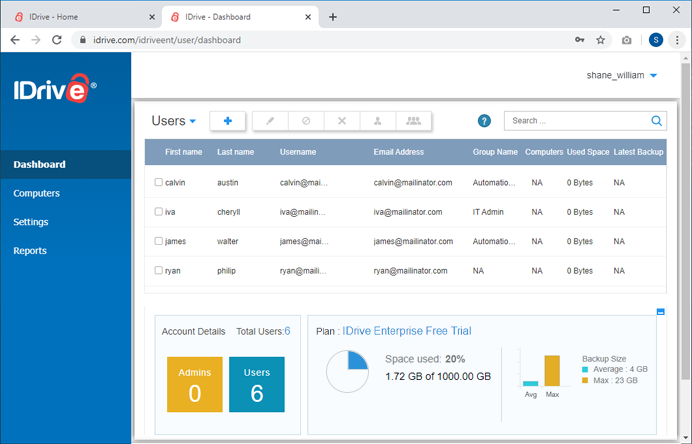Viewport: 692px width, 444px height.
Task: Check the box for user calvin
Action: 159,183
